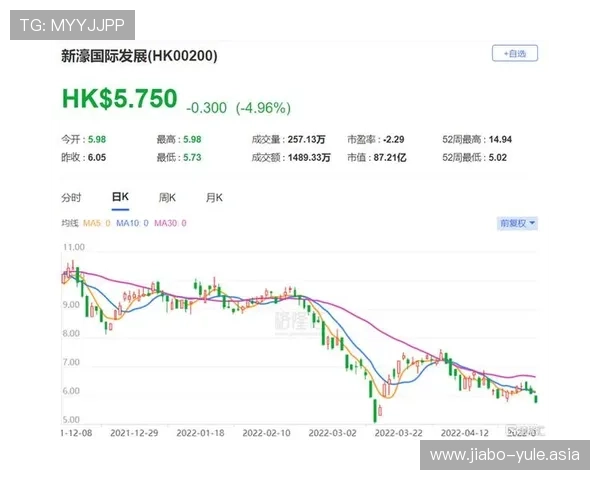The height and width of the screenshot is (480, 600).
Task: Click the 今开 value 5.98
Action: tap(97, 139)
